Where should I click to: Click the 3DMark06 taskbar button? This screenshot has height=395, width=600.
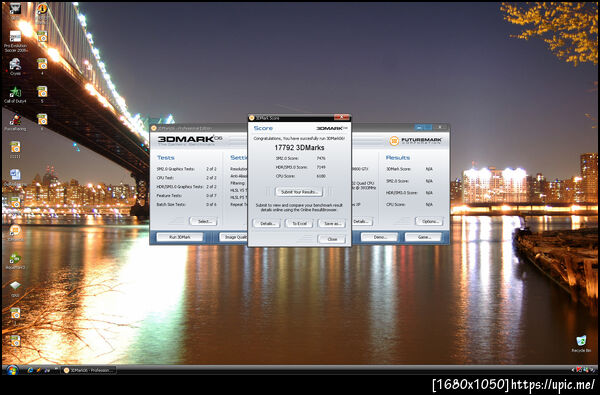pyautogui.click(x=88, y=370)
